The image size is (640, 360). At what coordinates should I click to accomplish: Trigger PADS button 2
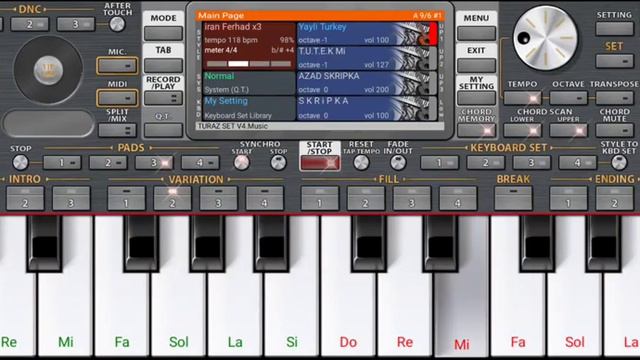pyautogui.click(x=108, y=162)
